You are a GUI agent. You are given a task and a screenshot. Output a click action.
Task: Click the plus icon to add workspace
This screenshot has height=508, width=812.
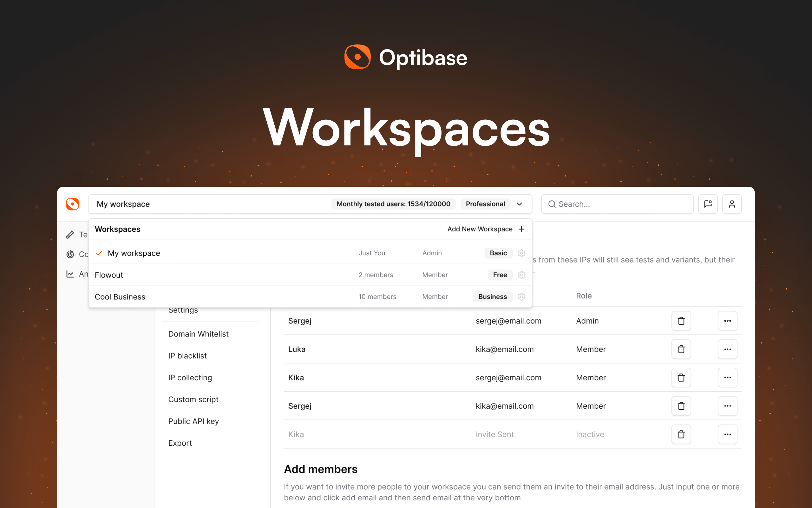click(x=521, y=229)
